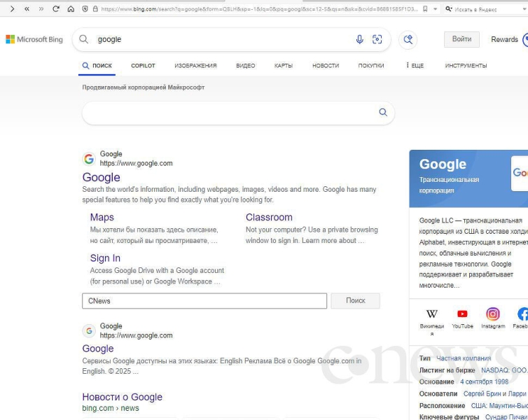Image resolution: width=528 pixels, height=420 pixels.
Task: Click the site search field containing CNews
Action: tap(204, 301)
